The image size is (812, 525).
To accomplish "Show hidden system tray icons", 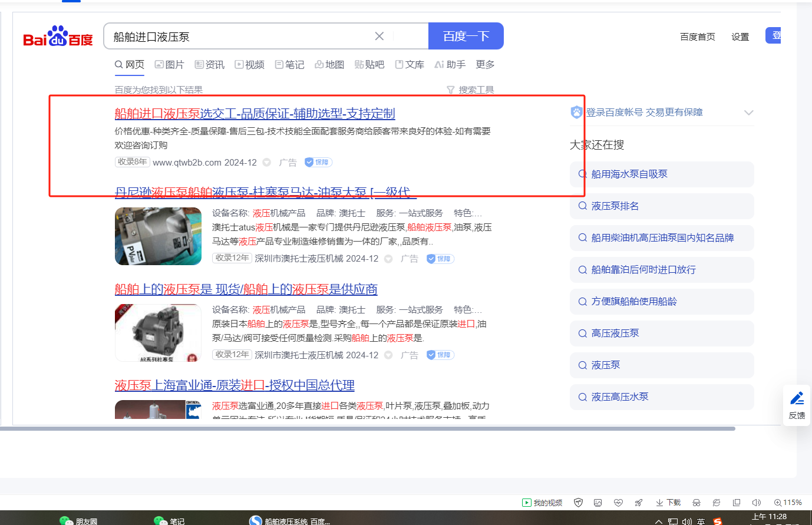I will (659, 521).
